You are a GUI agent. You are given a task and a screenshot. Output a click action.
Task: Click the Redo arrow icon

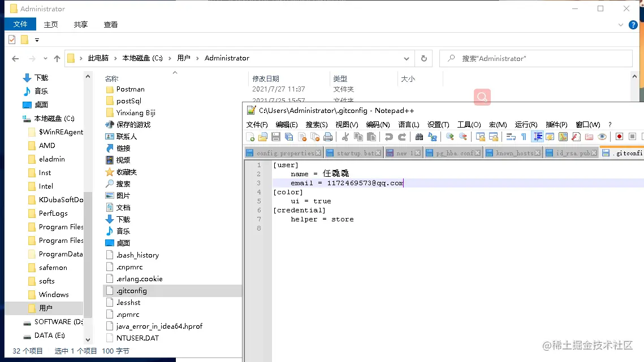point(401,137)
